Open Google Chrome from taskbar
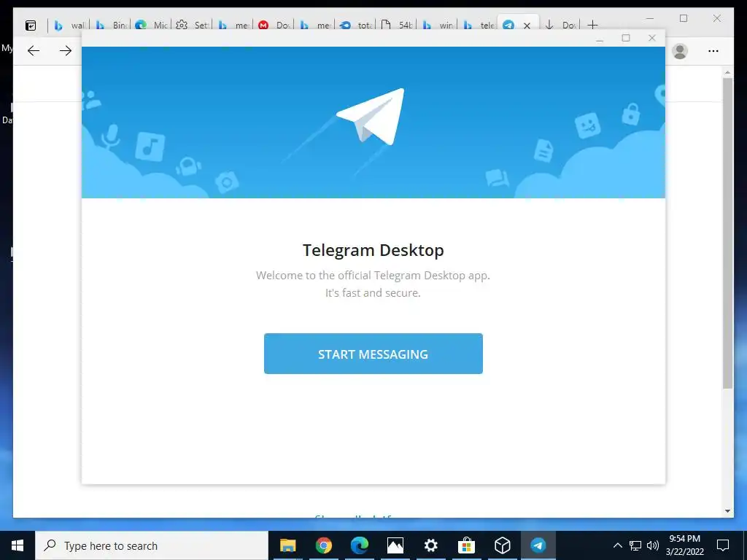This screenshot has height=560, width=747. coord(323,545)
